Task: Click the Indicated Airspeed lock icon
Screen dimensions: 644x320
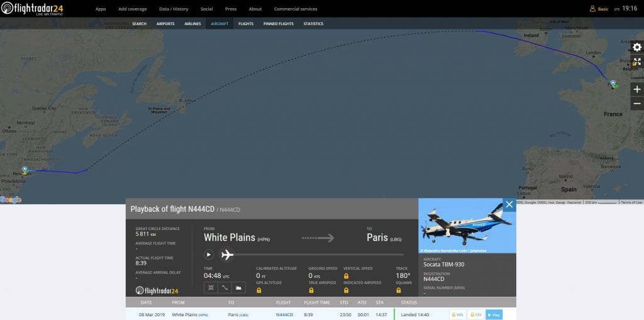Action: click(347, 290)
